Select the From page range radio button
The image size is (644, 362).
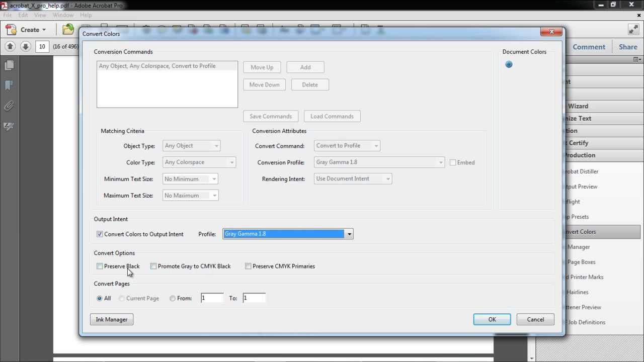[x=172, y=299]
